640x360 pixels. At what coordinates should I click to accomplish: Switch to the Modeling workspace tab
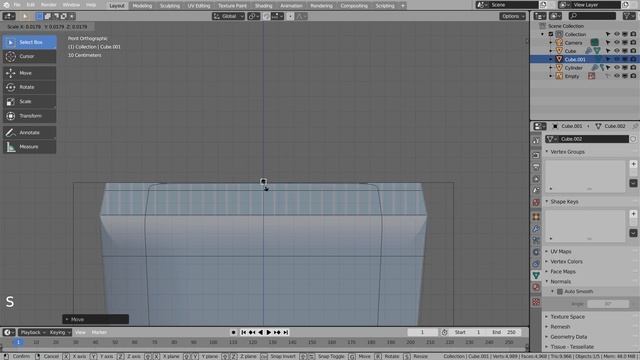point(142,6)
